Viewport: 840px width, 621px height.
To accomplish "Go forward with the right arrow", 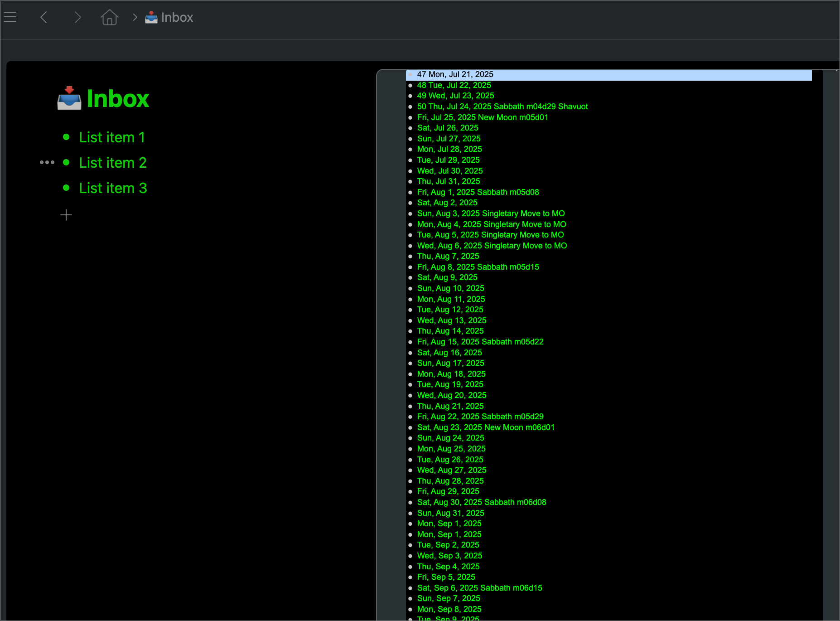I will [x=77, y=17].
